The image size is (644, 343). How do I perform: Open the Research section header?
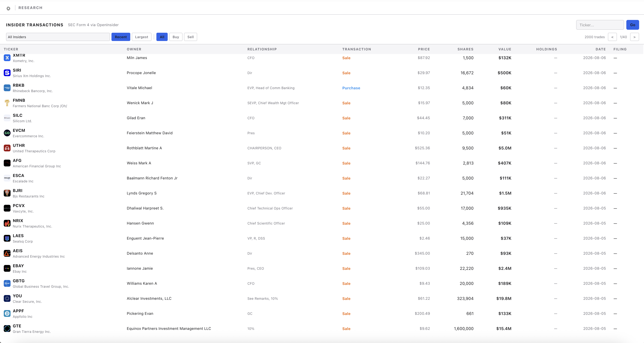click(x=30, y=8)
